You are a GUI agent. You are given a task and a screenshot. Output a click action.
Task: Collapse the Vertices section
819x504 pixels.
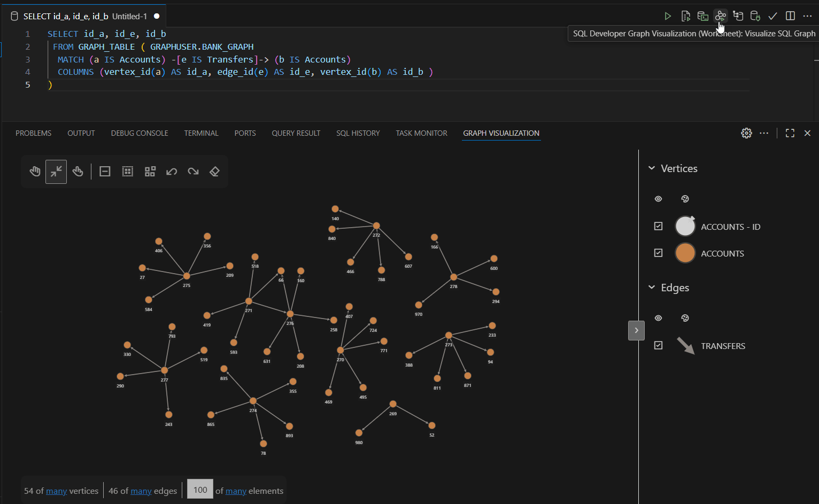point(652,168)
